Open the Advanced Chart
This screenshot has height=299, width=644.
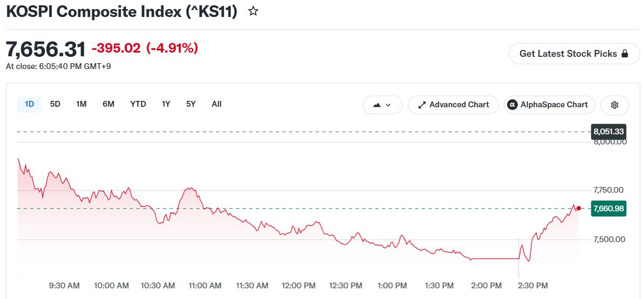coord(453,105)
